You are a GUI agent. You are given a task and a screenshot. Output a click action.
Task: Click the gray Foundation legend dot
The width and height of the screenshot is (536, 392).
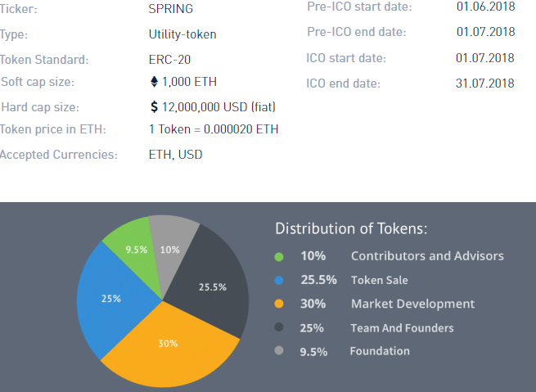coord(279,351)
